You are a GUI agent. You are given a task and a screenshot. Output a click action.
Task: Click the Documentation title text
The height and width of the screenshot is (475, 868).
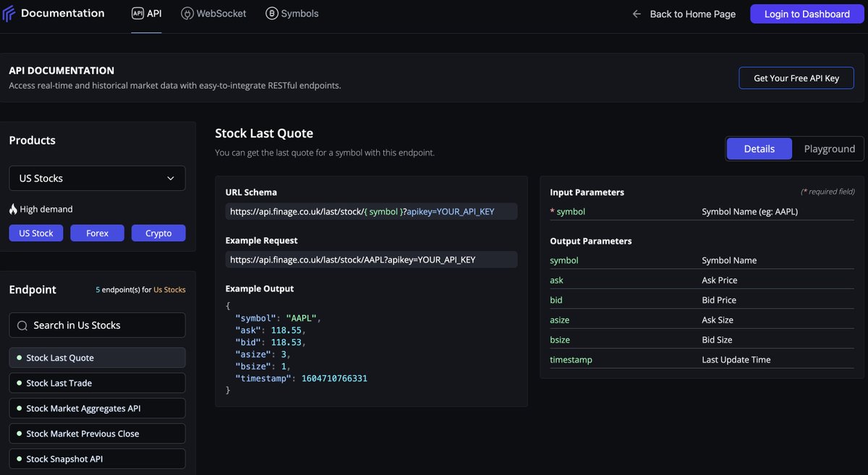(x=63, y=13)
